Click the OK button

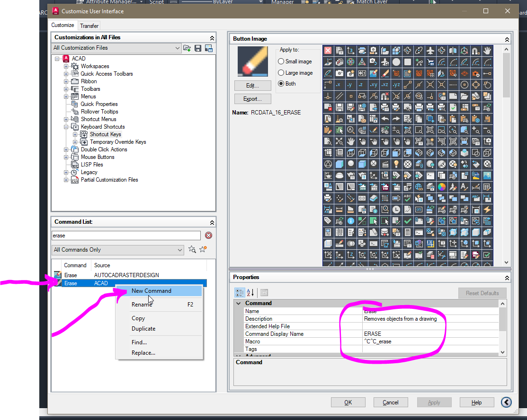(348, 402)
